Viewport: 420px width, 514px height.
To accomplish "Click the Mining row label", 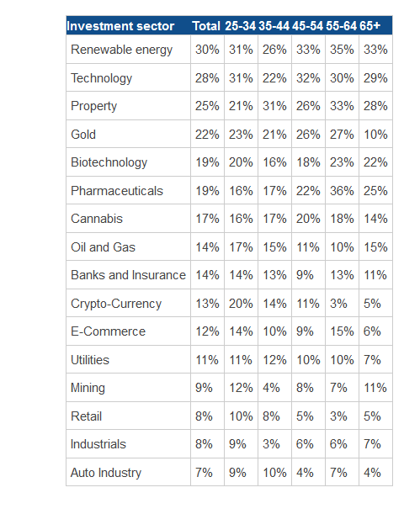I will [88, 388].
